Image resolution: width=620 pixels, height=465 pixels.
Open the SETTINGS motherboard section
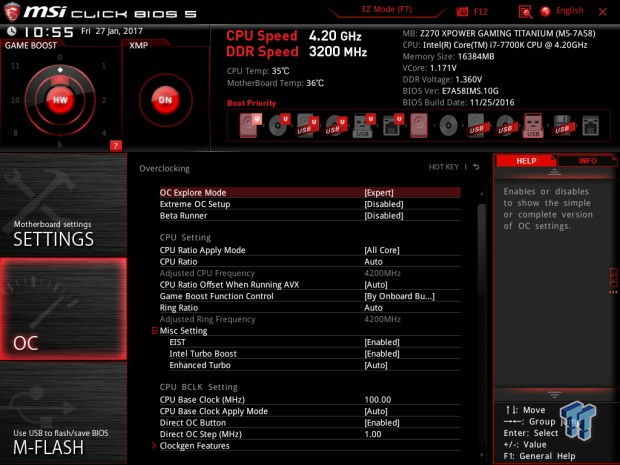coord(63,205)
